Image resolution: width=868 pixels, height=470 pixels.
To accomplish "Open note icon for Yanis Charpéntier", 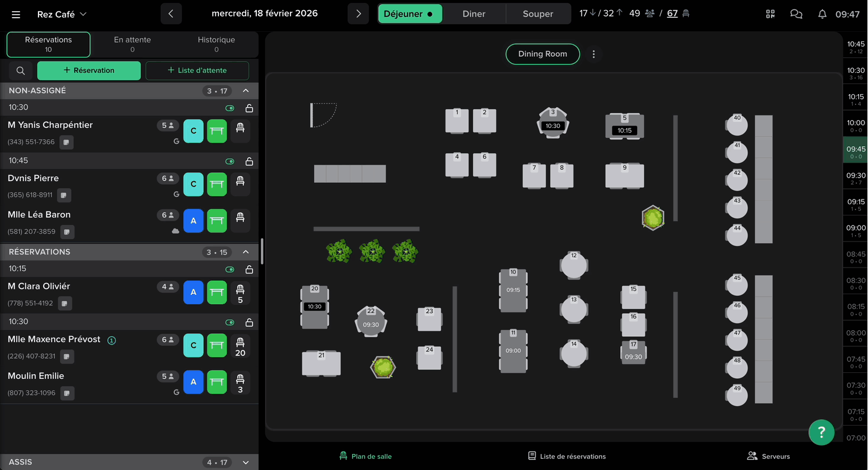I will 66,142.
